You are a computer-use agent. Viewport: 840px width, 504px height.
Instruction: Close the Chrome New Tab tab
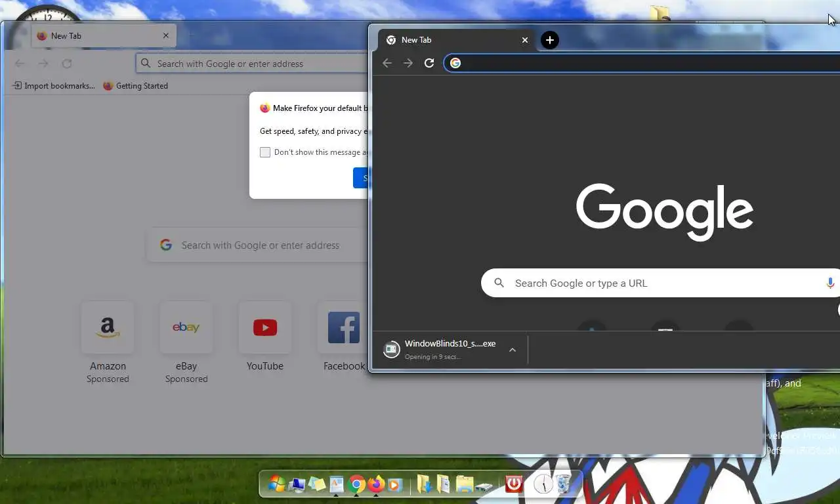click(x=525, y=40)
